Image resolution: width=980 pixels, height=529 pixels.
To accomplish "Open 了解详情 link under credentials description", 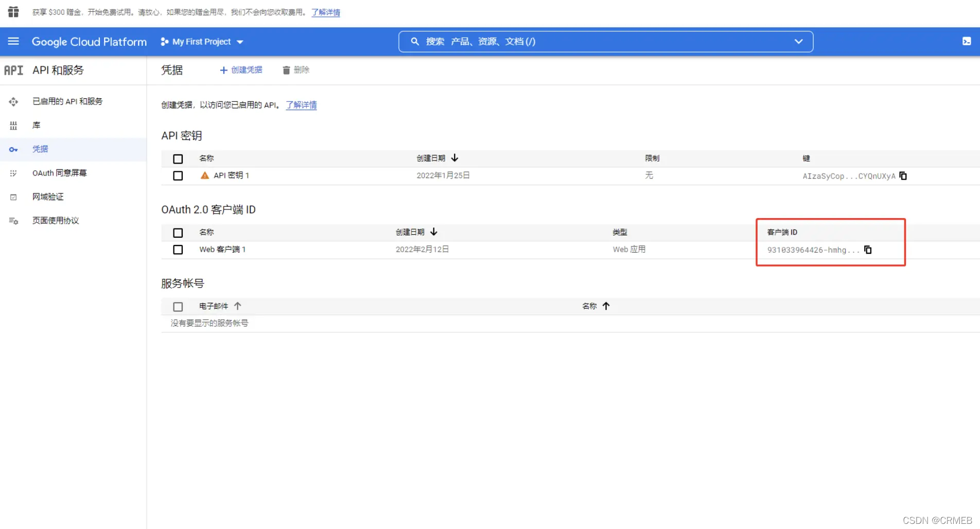I will 302,105.
